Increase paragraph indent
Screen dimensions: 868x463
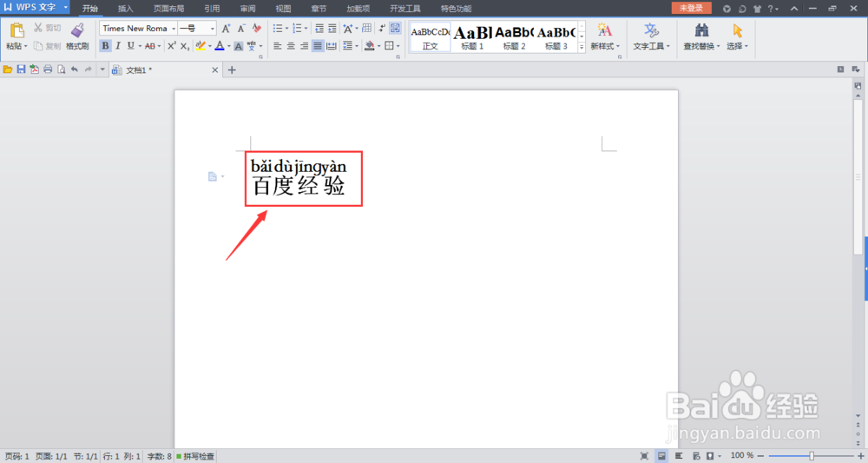tap(332, 29)
